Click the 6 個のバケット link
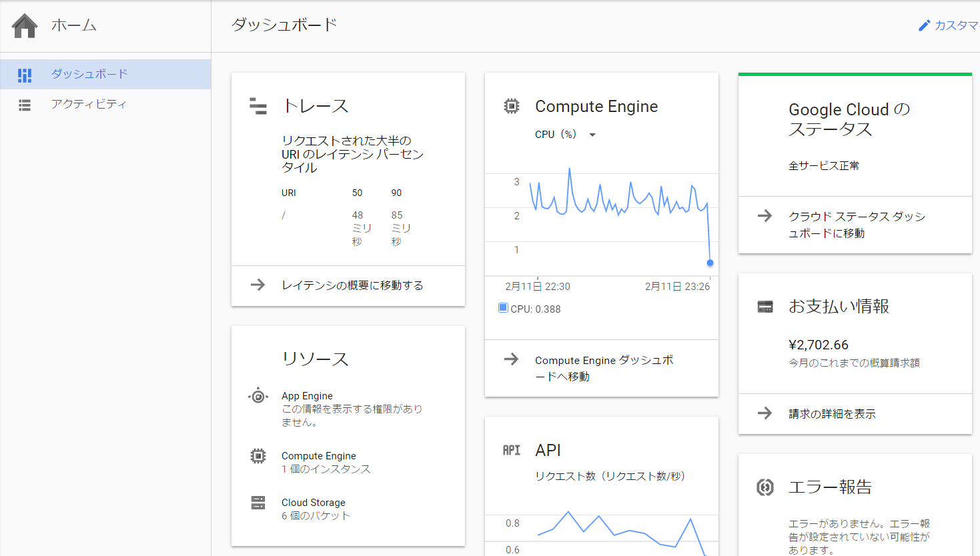The height and width of the screenshot is (556, 980). coord(316,516)
